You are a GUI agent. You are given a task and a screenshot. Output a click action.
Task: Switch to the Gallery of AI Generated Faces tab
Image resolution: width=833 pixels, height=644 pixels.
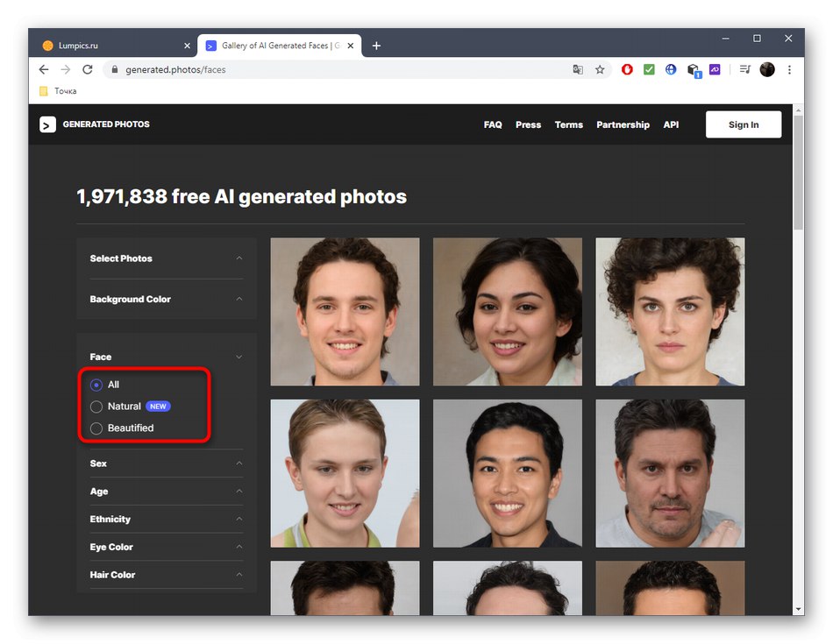[280, 46]
